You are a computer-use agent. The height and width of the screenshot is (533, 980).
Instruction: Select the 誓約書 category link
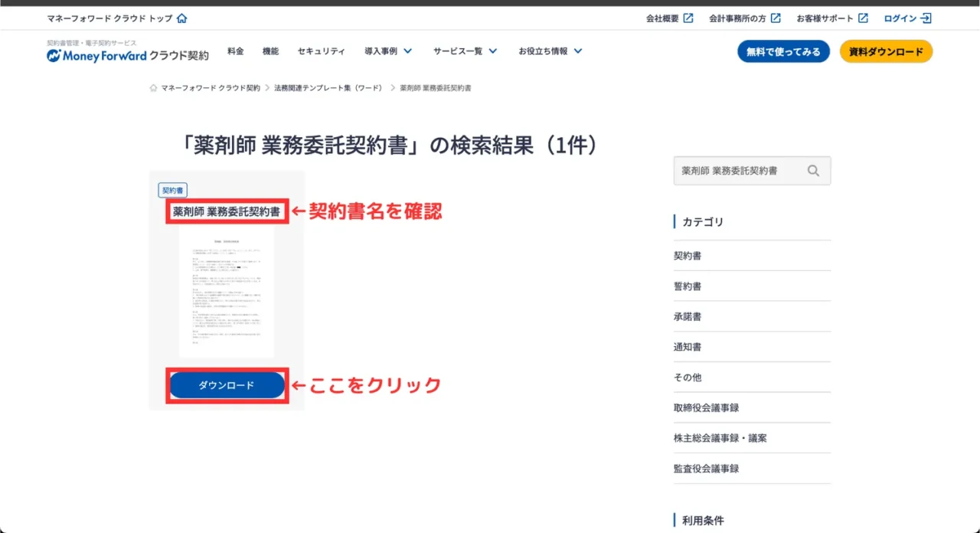point(687,286)
